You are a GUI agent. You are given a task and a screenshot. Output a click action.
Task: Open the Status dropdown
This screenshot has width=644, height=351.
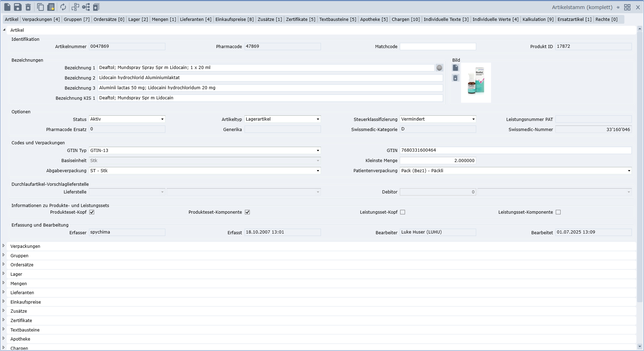pos(127,119)
